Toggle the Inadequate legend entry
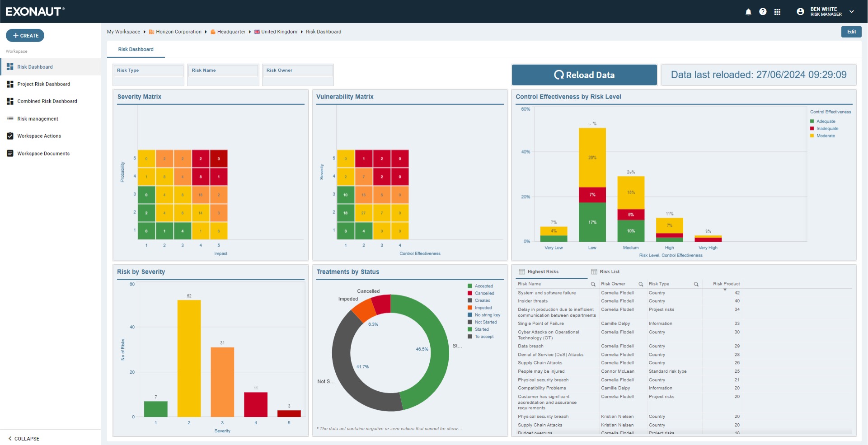 (827, 129)
